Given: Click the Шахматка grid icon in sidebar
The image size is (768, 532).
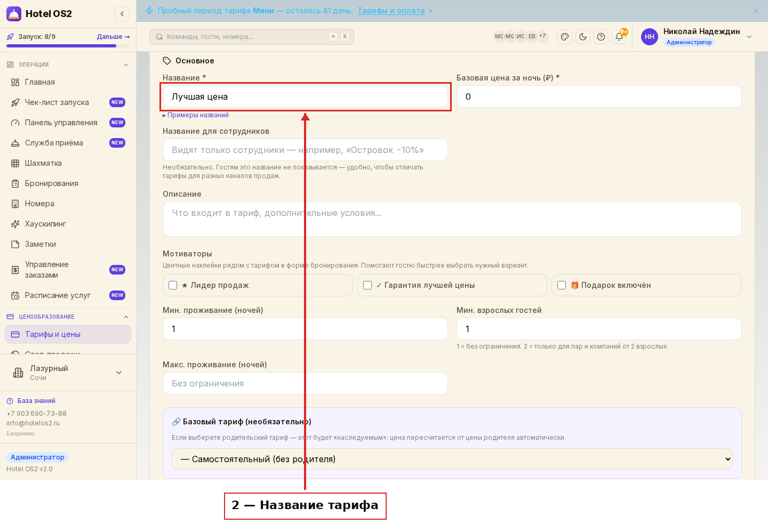Looking at the screenshot, I should [15, 163].
